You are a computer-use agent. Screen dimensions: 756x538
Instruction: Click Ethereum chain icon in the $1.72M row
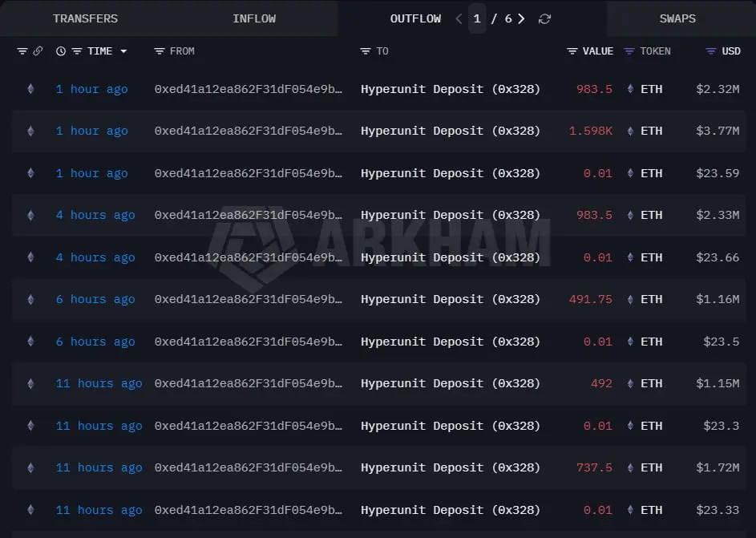pyautogui.click(x=30, y=467)
